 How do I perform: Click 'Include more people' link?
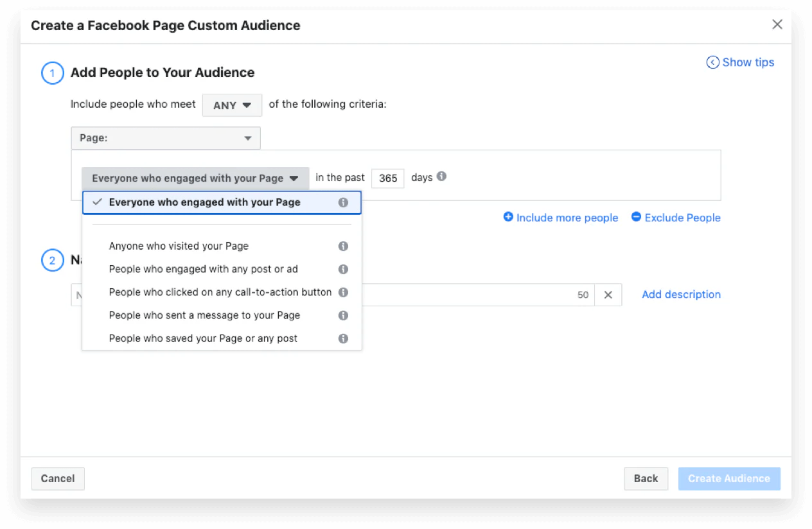(x=560, y=218)
